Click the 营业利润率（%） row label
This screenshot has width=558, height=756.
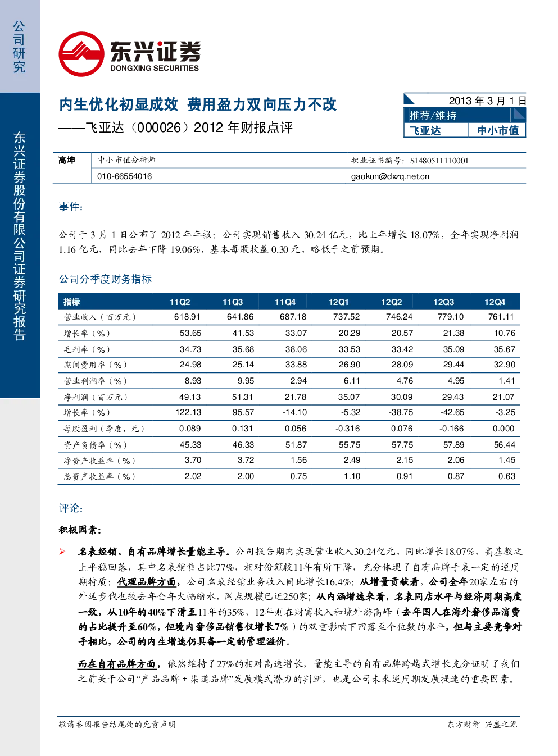[x=96, y=381]
